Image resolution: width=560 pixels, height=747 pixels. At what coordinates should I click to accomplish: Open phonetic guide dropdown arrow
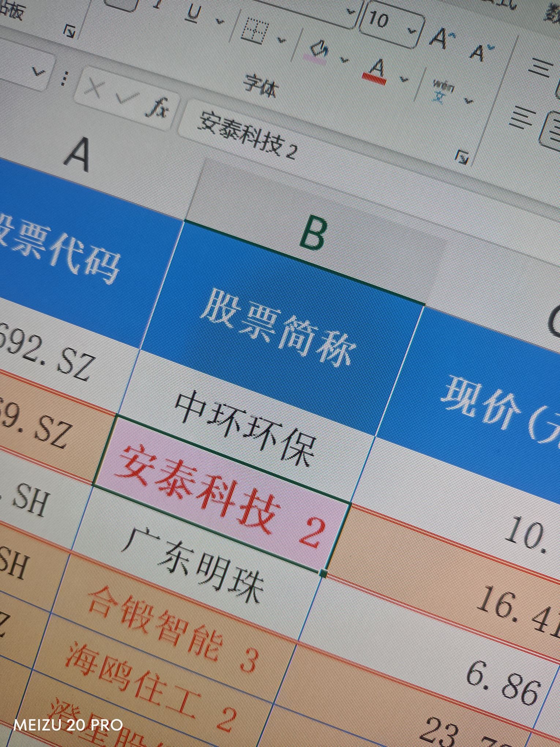coord(468,101)
